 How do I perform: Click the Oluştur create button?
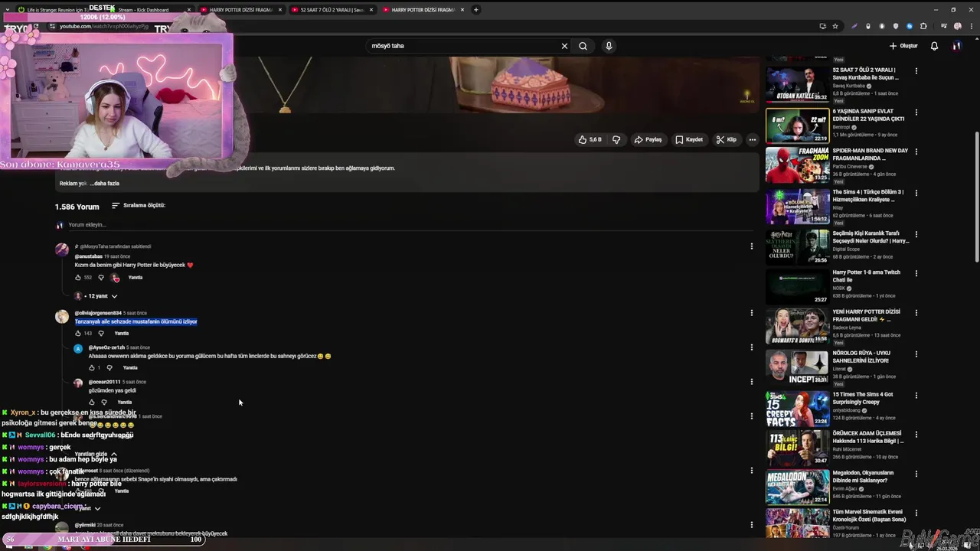click(x=903, y=46)
